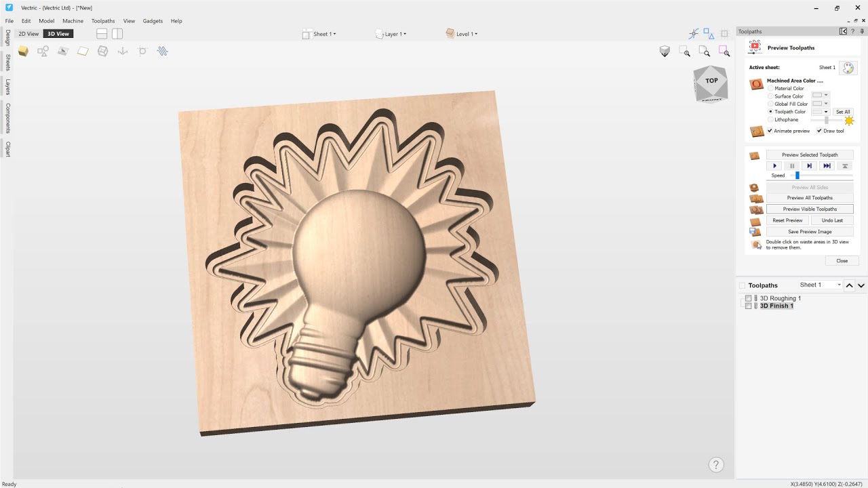Collapse the Toolpaths panel using arrow icon
The image size is (868, 488).
point(843,31)
